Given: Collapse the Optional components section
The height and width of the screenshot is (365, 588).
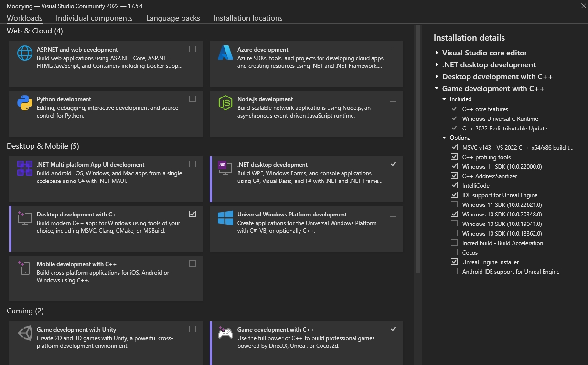Looking at the screenshot, I should (445, 138).
